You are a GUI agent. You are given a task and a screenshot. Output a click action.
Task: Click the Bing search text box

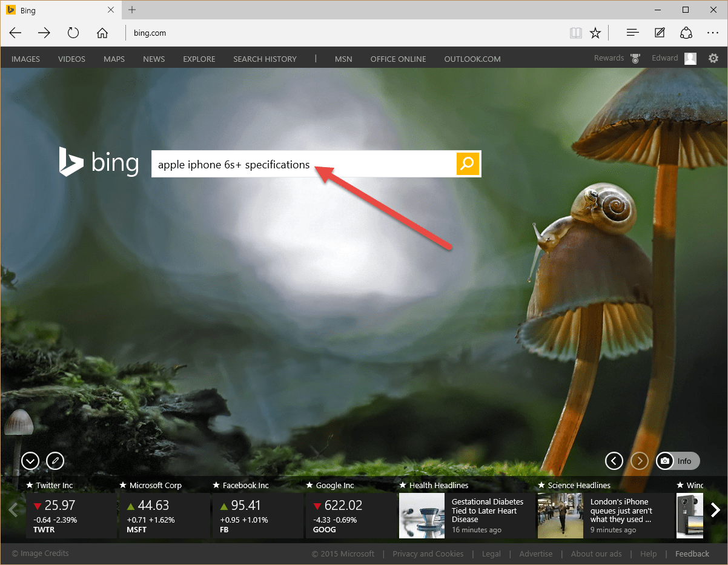coord(303,164)
